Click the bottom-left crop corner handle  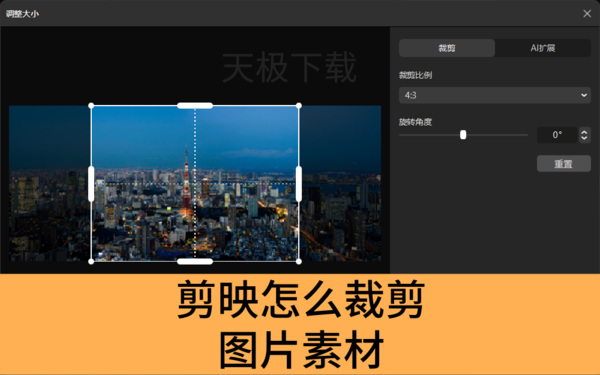coord(91,261)
